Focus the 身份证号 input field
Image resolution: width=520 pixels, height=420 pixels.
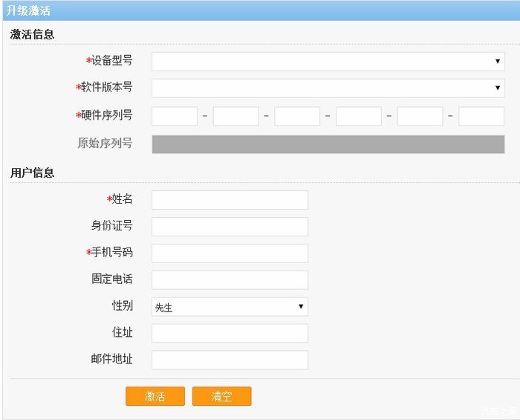[x=230, y=227]
